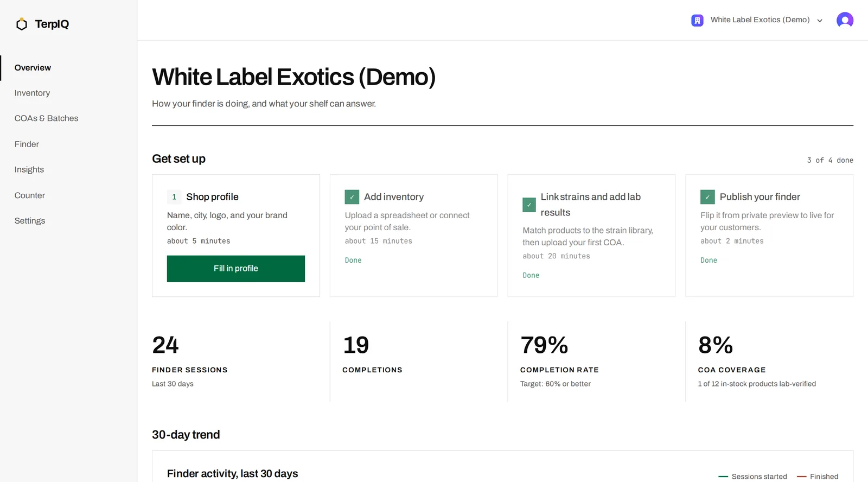This screenshot has width=868, height=482.
Task: Click the Fill in profile button
Action: pos(236,269)
